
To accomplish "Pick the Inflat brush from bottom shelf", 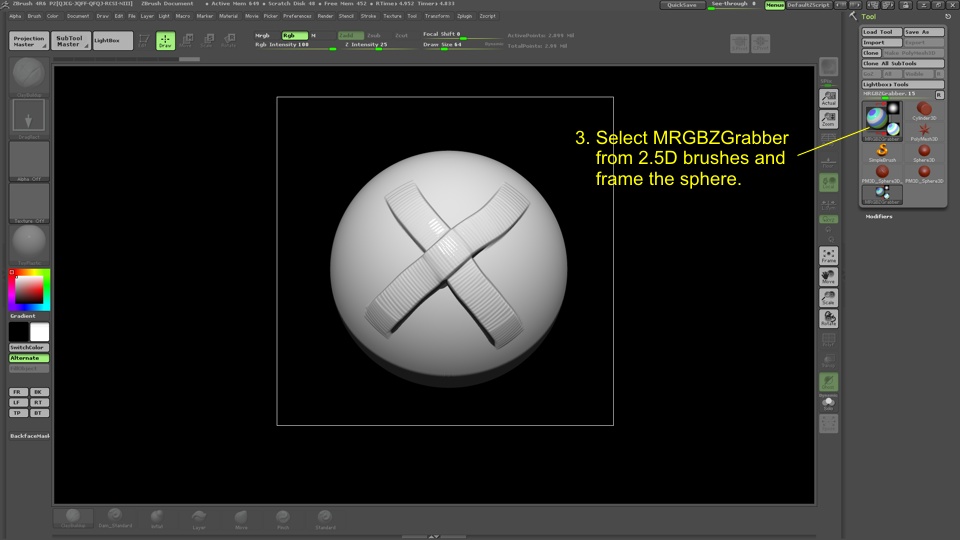I will point(157,518).
